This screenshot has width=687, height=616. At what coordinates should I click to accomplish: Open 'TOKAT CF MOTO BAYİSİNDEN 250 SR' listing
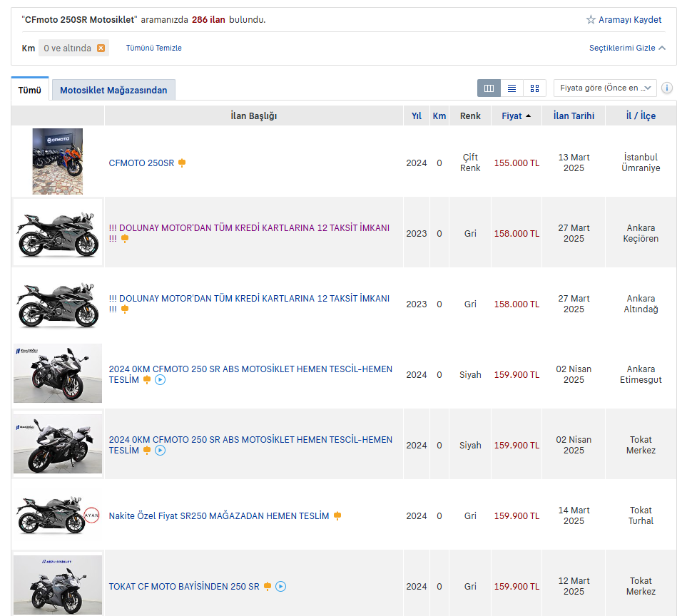[x=184, y=586]
